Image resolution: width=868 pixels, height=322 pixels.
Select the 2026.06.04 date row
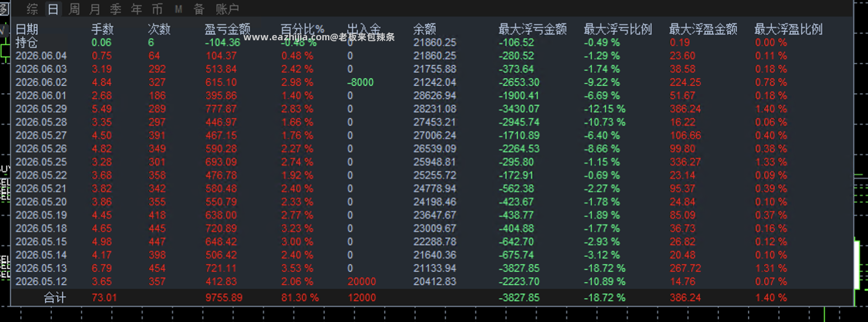click(x=41, y=56)
